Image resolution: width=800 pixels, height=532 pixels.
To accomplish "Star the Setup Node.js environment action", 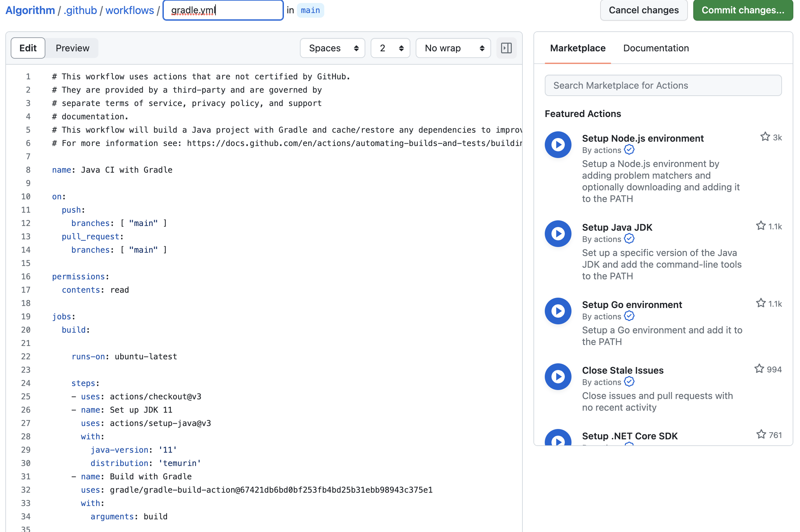I will click(x=765, y=137).
